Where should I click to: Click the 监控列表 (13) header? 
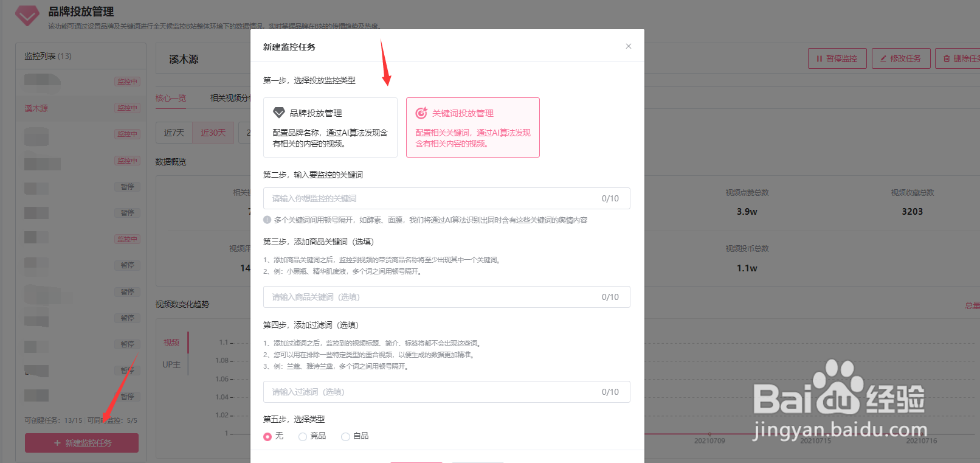(x=48, y=56)
